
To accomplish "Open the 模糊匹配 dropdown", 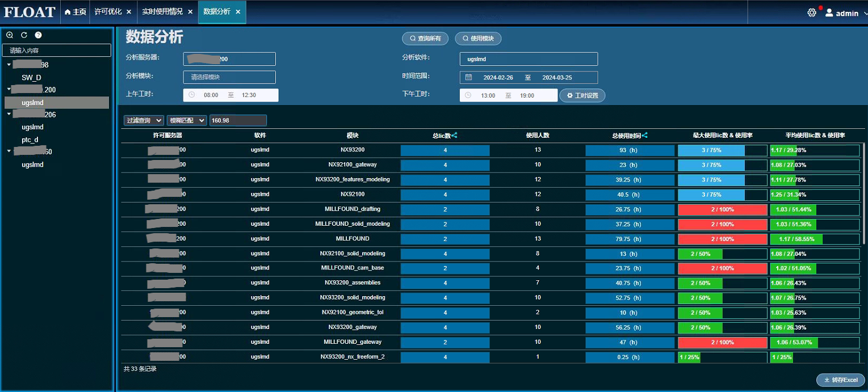I will coord(187,120).
